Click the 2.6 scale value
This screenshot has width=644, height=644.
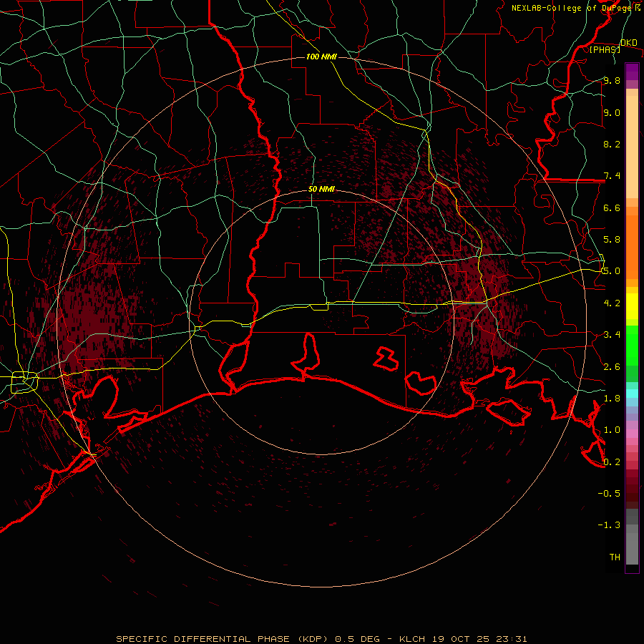coord(612,367)
